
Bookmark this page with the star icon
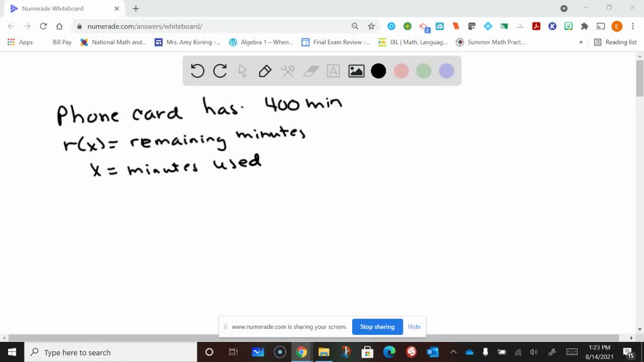click(x=370, y=27)
